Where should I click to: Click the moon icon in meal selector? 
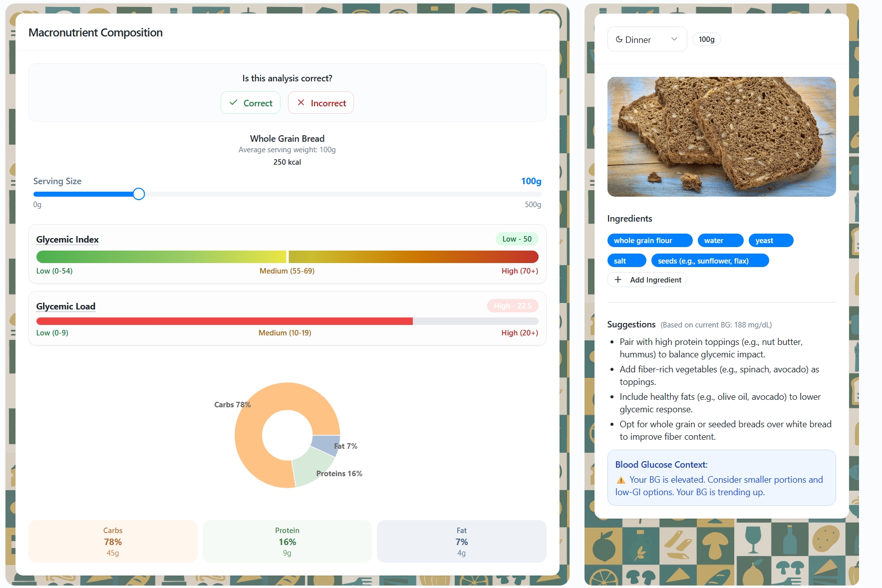point(619,39)
